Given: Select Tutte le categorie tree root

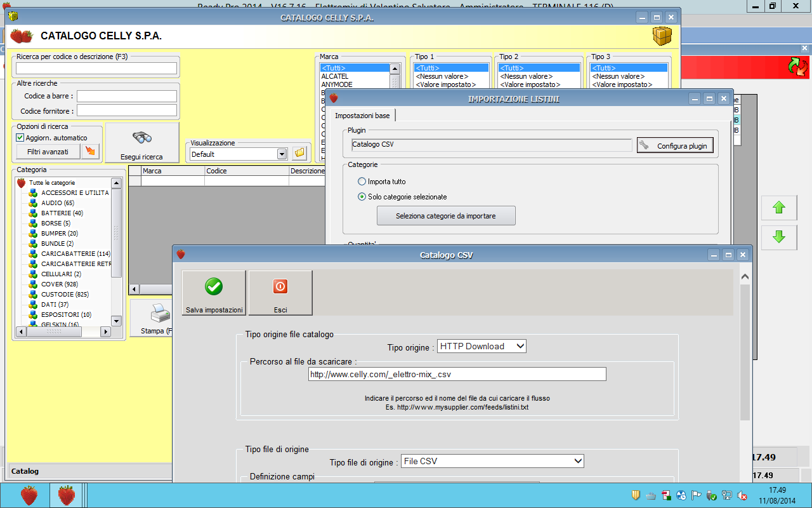Looking at the screenshot, I should 52,183.
